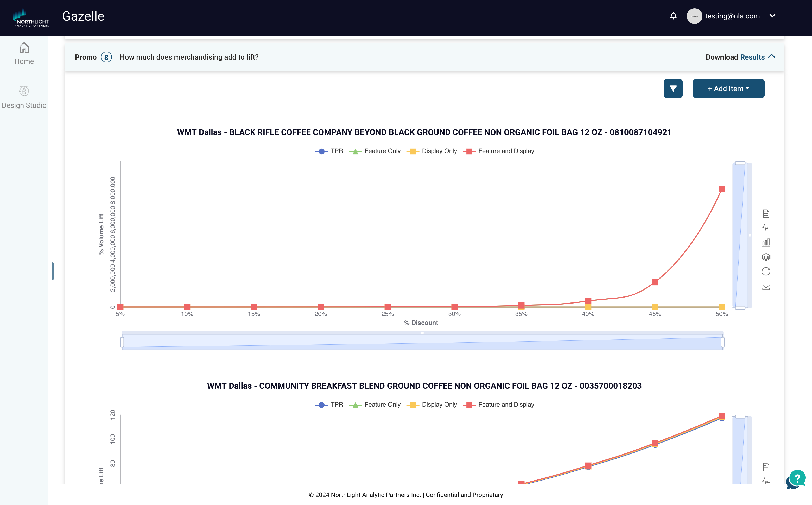Click the user avatar circle
This screenshot has height=505, width=812.
click(694, 16)
